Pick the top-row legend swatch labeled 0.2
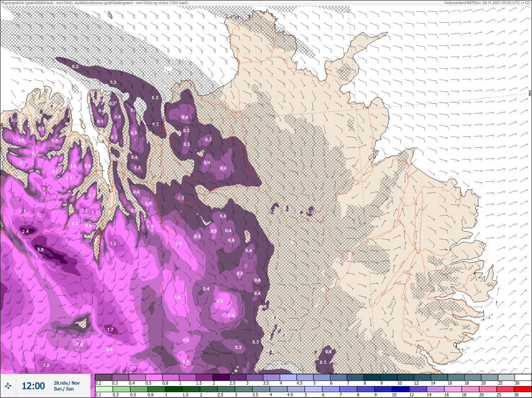The height and width of the screenshot is (398, 532). point(103,377)
